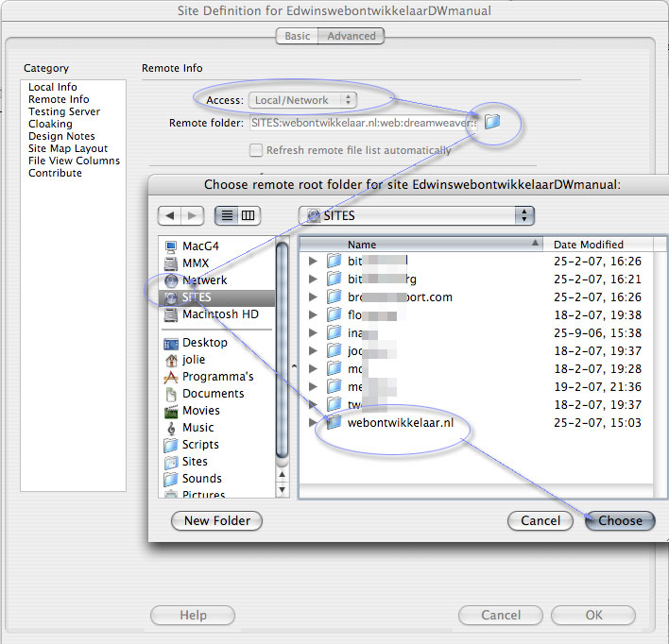Switch to column view

click(249, 215)
